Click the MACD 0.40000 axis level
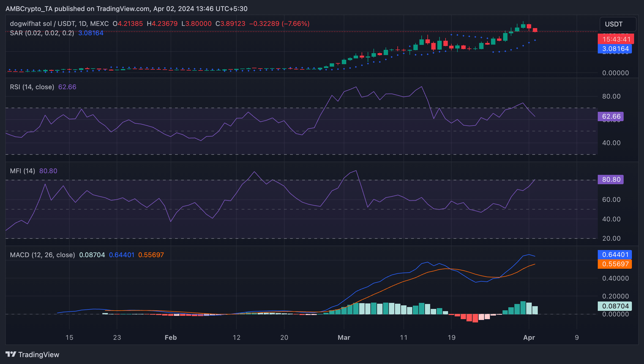 (x=615, y=278)
